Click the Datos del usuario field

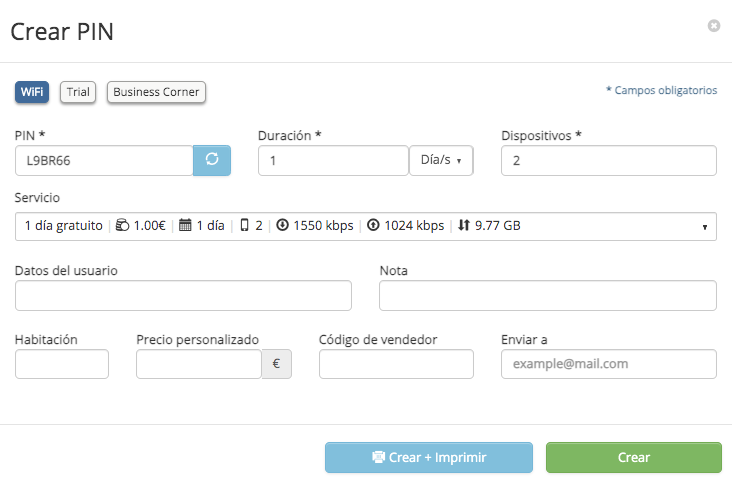click(x=184, y=296)
